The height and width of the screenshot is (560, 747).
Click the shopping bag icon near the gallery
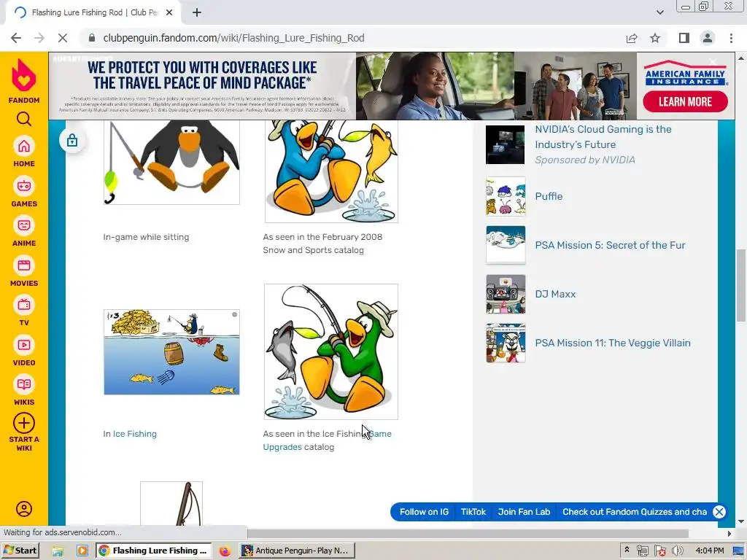[72, 141]
